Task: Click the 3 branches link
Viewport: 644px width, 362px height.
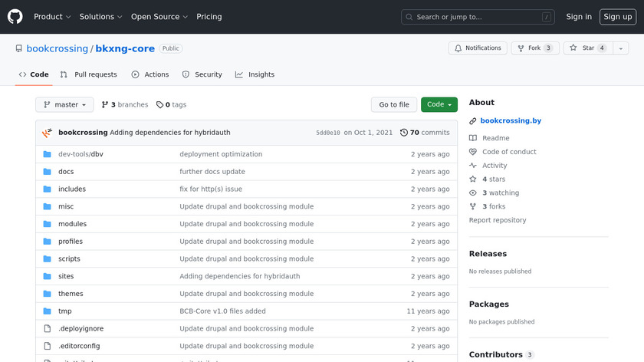Action: (124, 105)
